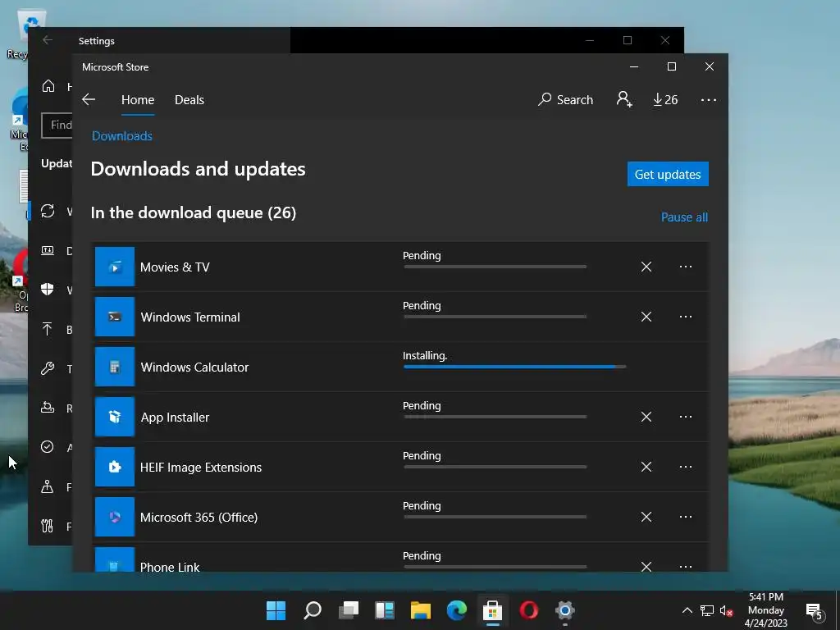Screen dimensions: 840x630
Task: Open more options for Microsoft 365 (Office)
Action: click(x=686, y=517)
